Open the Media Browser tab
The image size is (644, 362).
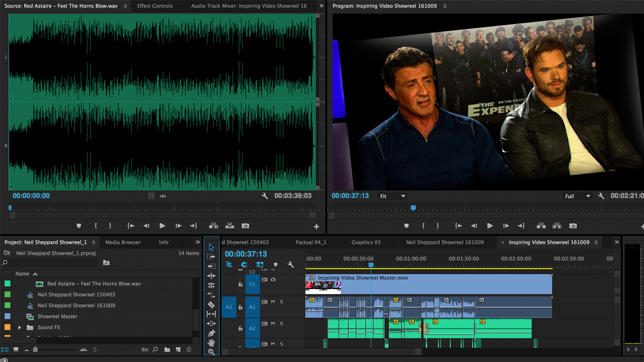coord(123,242)
